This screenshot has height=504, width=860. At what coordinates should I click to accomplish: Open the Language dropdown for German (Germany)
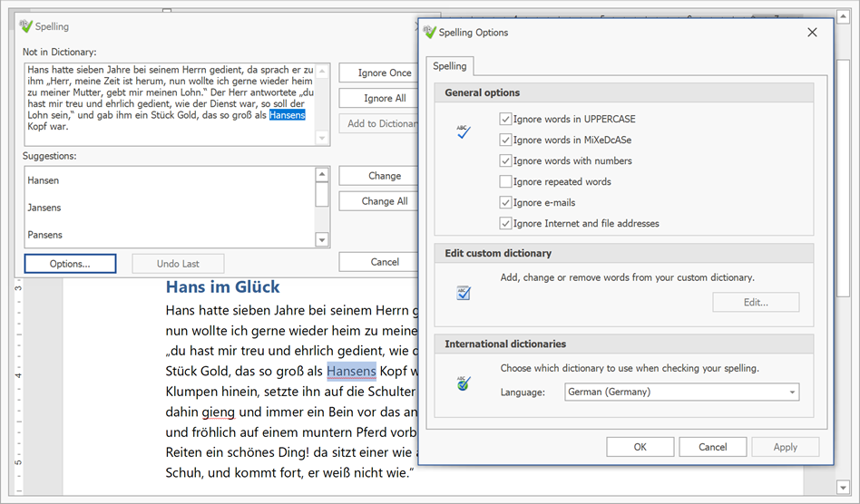(x=793, y=393)
